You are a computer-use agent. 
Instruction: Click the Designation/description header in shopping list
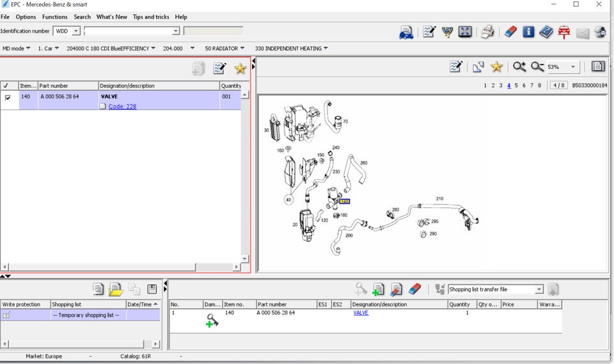pos(399,304)
